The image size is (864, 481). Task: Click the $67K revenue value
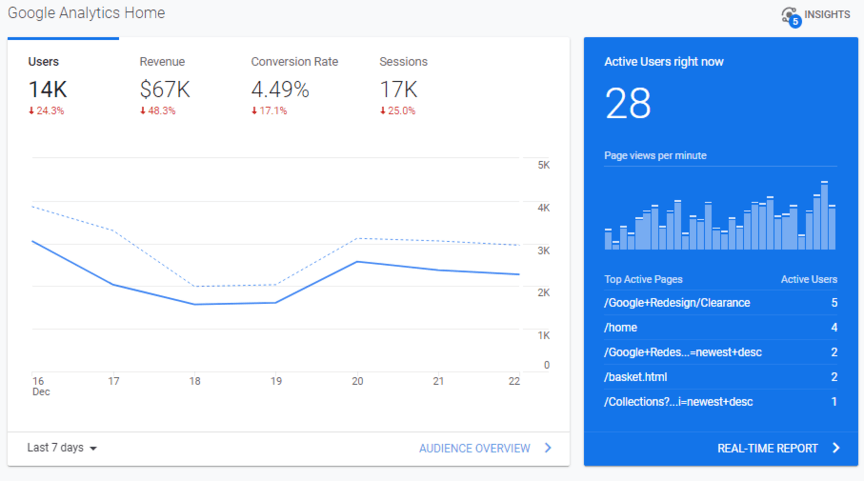[165, 89]
